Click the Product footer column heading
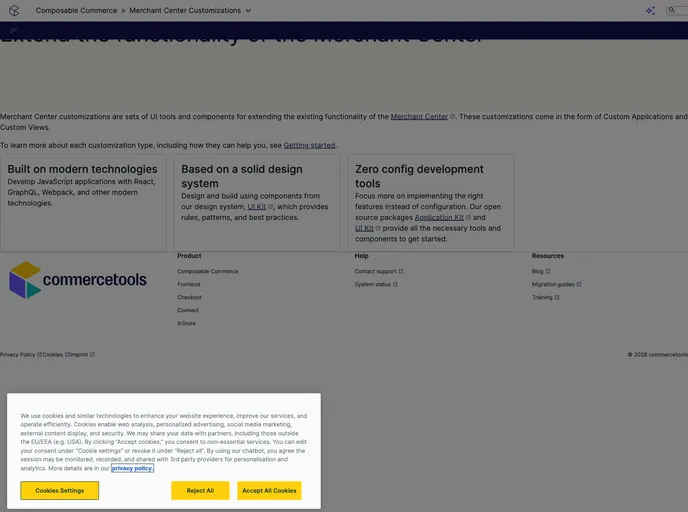 (189, 256)
